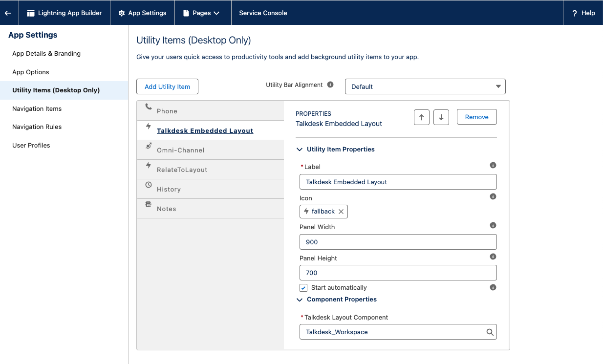Viewport: 603px width, 364px height.
Task: Click the Notes utility item's icon
Action: pos(149,205)
